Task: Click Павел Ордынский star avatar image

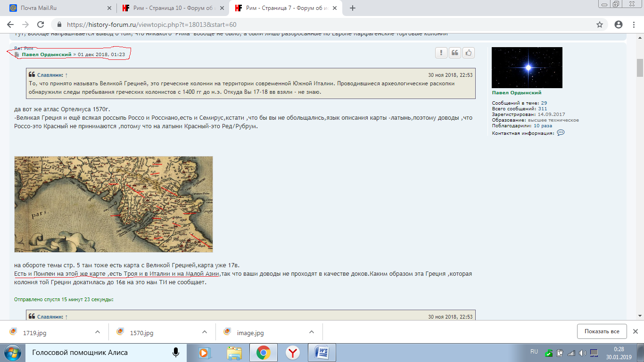Action: click(x=527, y=67)
